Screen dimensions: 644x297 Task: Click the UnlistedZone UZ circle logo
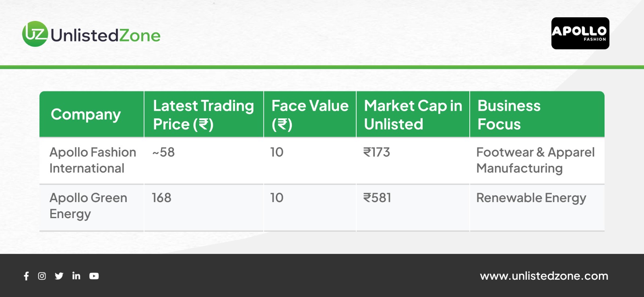pos(35,34)
